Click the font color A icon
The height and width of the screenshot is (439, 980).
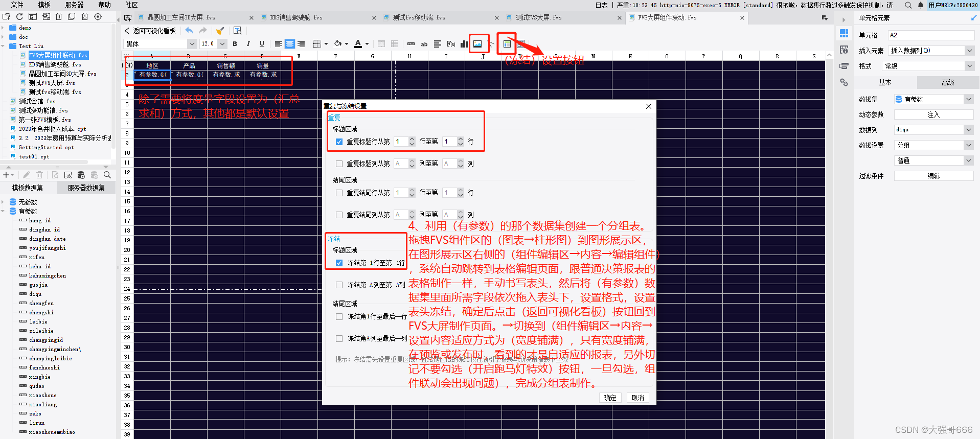[358, 44]
